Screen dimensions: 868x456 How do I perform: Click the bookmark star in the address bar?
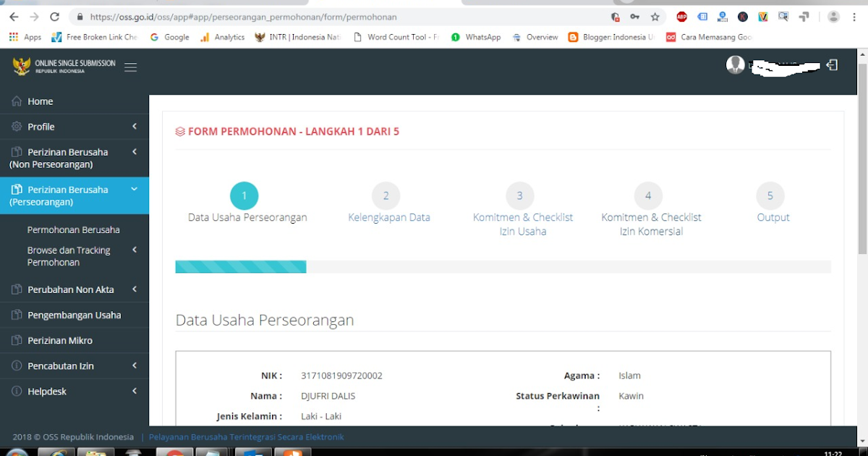[x=653, y=16]
